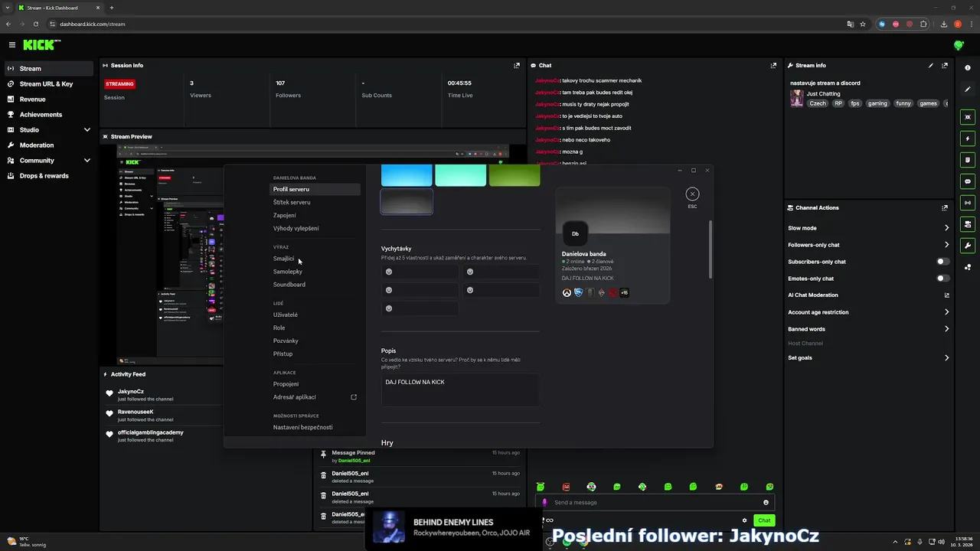This screenshot has width=980, height=551.
Task: Open chat settings gear icon
Action: (744, 520)
